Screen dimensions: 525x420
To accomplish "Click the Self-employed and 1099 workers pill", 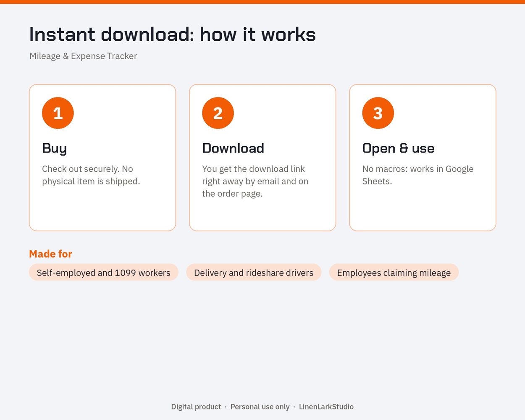I will tap(104, 273).
